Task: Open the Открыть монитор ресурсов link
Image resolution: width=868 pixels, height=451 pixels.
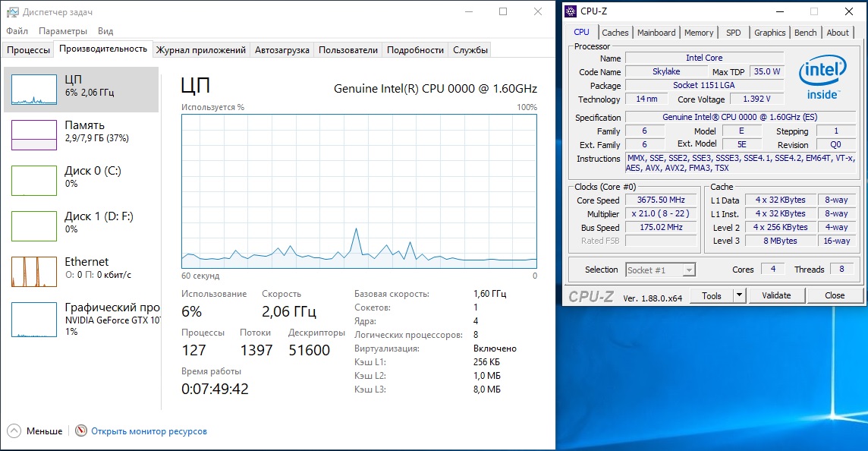Action: point(149,431)
